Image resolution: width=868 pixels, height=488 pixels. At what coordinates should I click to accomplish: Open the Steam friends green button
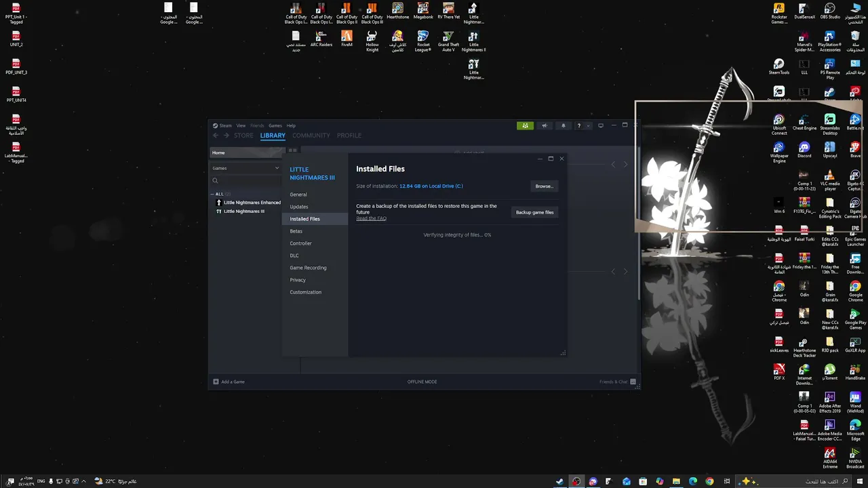pos(525,125)
